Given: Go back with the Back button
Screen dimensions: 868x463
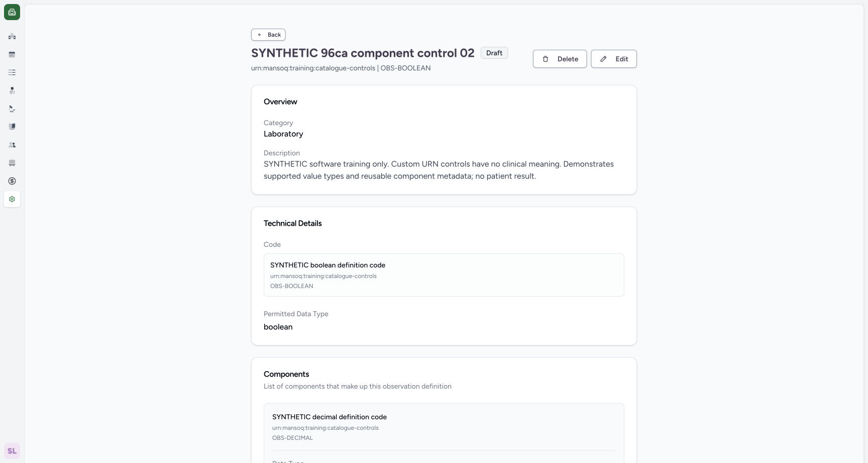Looking at the screenshot, I should [x=268, y=35].
